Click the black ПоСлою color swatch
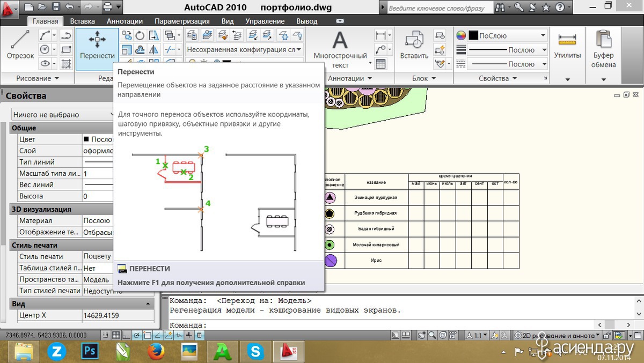The width and height of the screenshot is (644, 363). [473, 36]
